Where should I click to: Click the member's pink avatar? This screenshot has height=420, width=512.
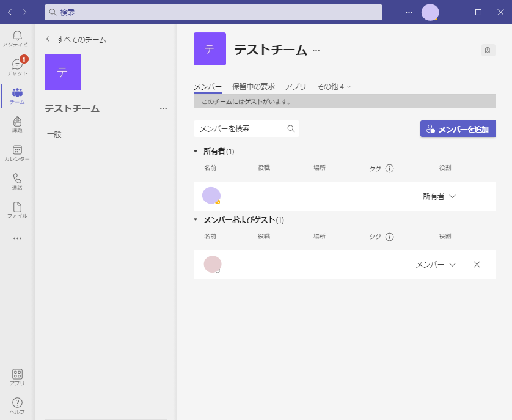(x=213, y=265)
